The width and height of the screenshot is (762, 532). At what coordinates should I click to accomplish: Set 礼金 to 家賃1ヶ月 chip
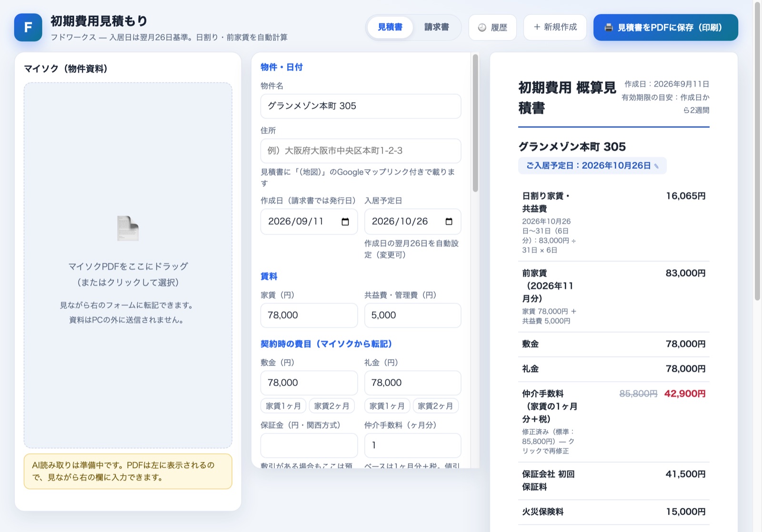point(387,406)
